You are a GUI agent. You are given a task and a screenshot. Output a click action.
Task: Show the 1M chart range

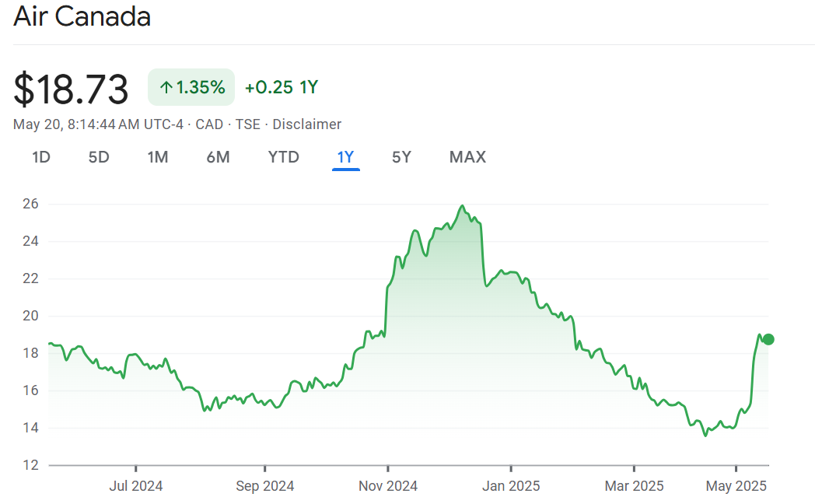158,157
